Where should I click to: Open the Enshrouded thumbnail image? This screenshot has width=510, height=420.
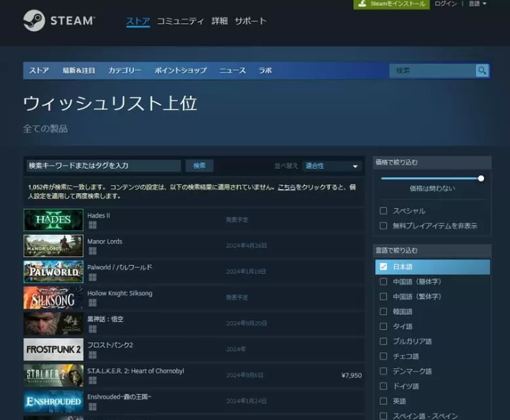tap(53, 401)
